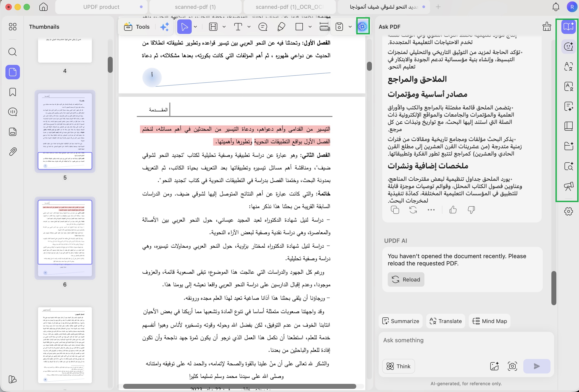This screenshot has width=579, height=392.
Task: Expand the selection tool dropdown arrow
Action: click(196, 27)
